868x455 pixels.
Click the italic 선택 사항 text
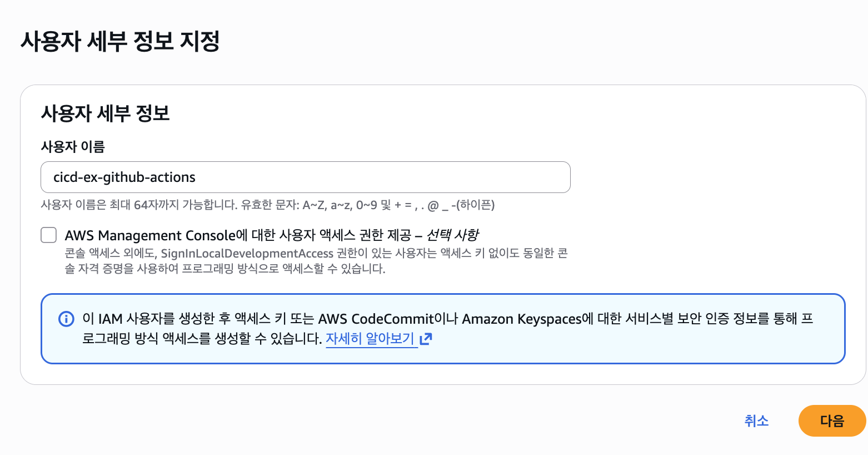[x=452, y=235]
